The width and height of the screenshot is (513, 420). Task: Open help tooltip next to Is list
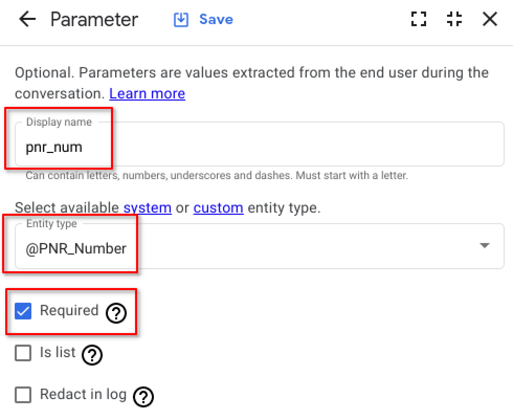click(92, 355)
